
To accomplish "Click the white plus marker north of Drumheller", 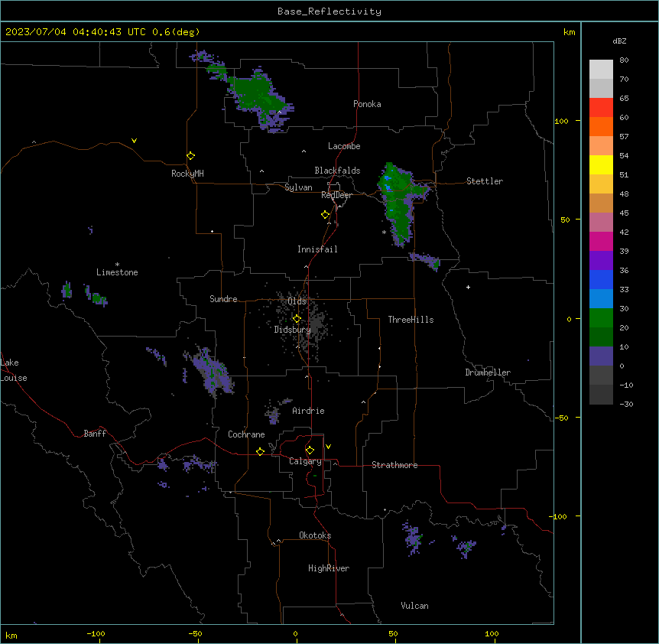I will 468,287.
